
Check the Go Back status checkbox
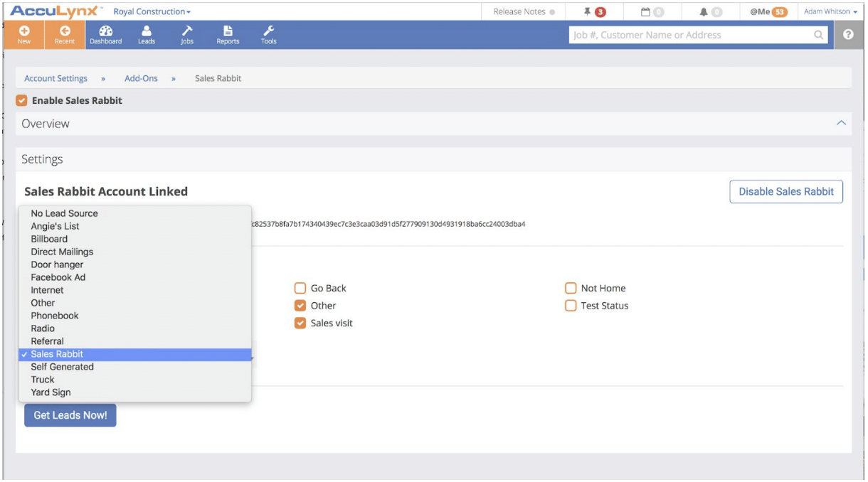pos(300,289)
